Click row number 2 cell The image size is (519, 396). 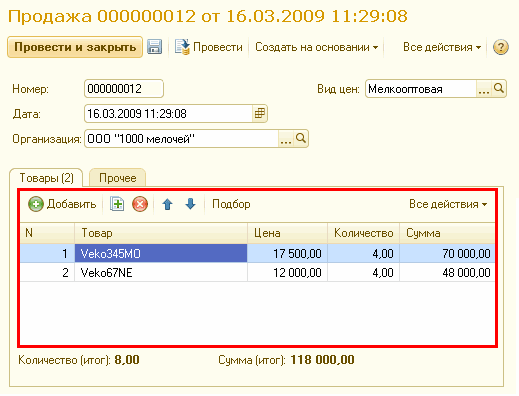tap(47, 273)
